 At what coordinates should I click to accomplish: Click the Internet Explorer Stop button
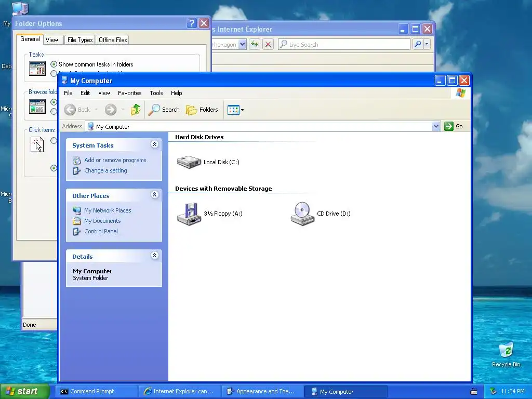click(x=268, y=44)
